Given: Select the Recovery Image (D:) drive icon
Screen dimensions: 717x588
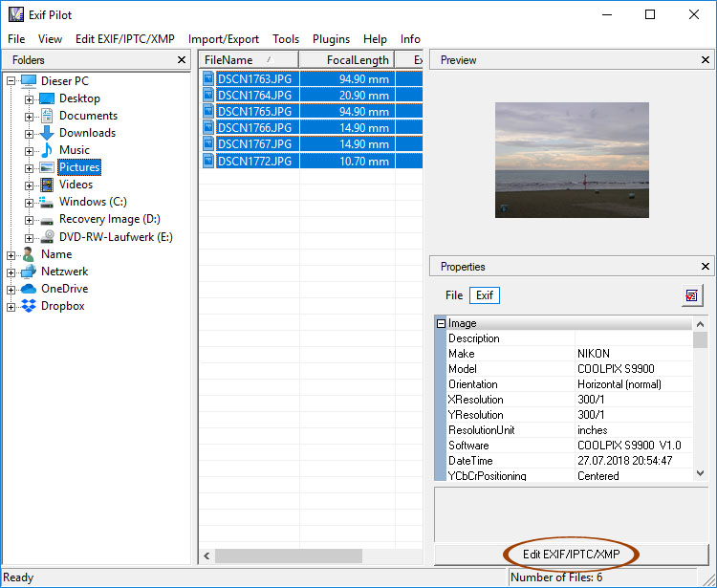Looking at the screenshot, I should pyautogui.click(x=47, y=221).
